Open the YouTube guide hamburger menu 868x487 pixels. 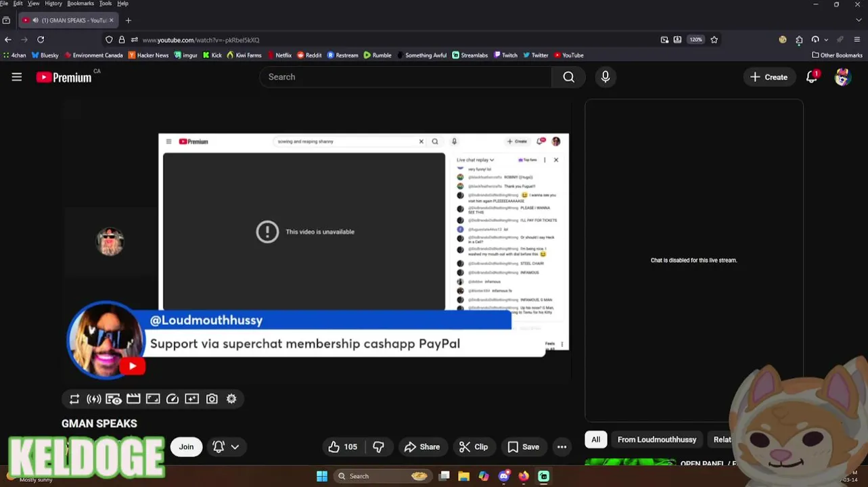(x=17, y=77)
